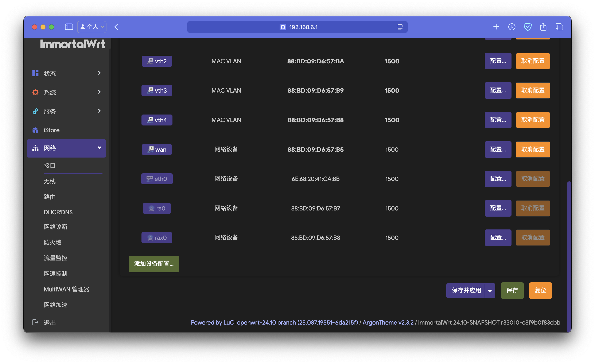Screen dimensions: 595x364
Task: Toggle the Safari sidebar icon
Action: coord(69,27)
